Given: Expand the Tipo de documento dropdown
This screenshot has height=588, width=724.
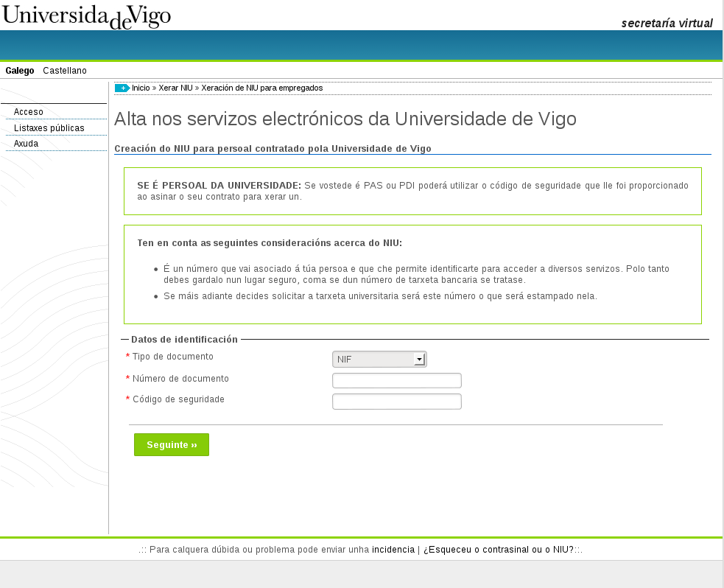Looking at the screenshot, I should click(x=379, y=360).
